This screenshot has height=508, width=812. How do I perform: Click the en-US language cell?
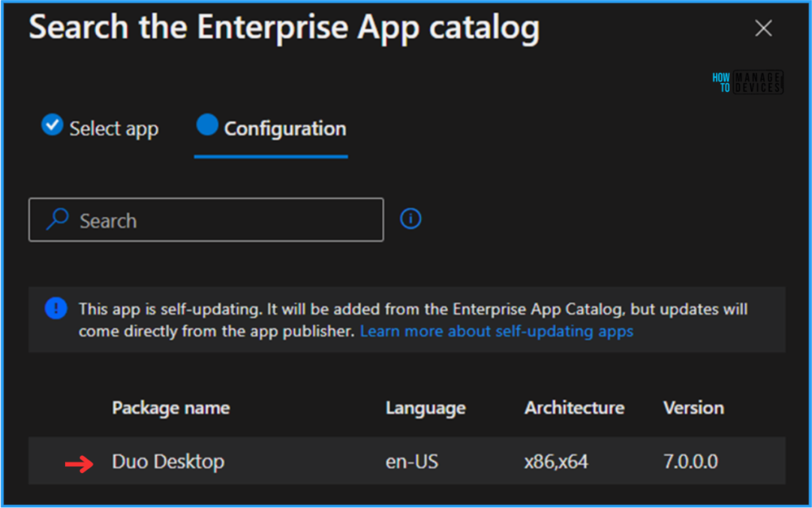[x=412, y=461]
